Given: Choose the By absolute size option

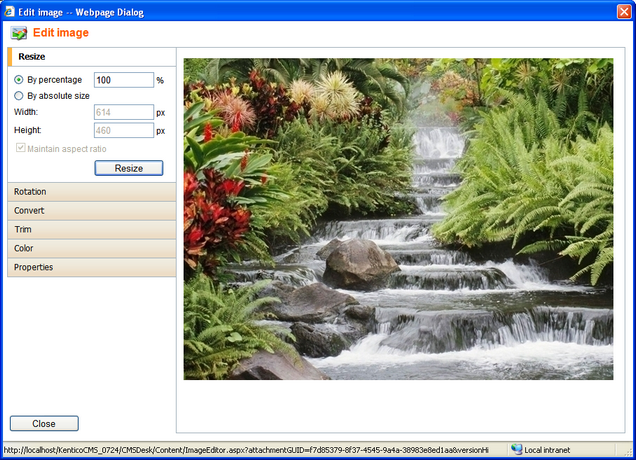Looking at the screenshot, I should tap(19, 96).
